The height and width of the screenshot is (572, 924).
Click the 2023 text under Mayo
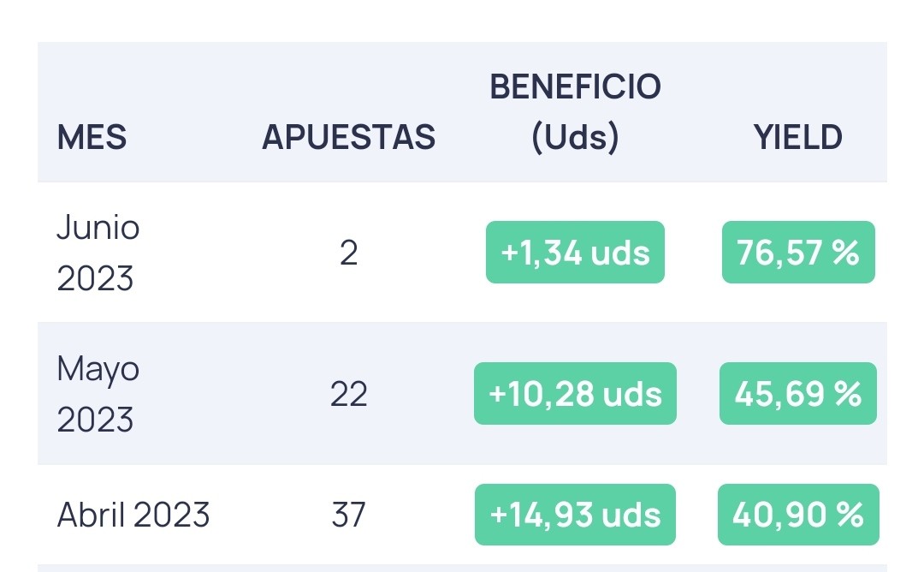tap(95, 420)
